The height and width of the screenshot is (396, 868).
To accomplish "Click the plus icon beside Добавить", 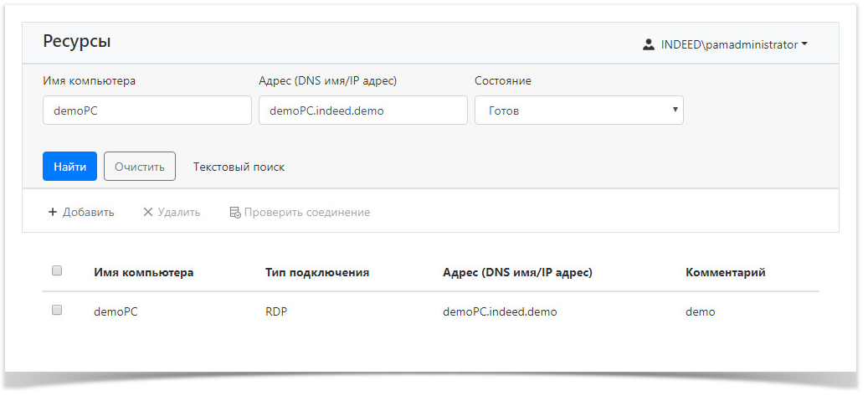I will coord(53,213).
